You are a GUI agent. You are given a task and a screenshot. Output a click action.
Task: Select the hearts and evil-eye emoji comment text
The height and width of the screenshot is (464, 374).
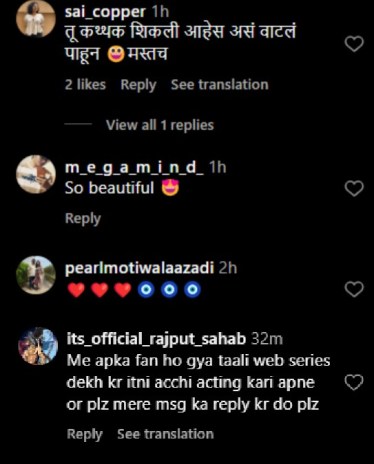click(x=134, y=290)
